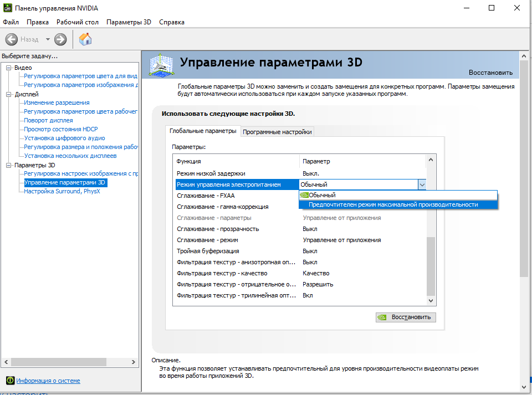532x395 pixels.
Task: Open Установка нескольких дисплеев task
Action: coord(70,156)
